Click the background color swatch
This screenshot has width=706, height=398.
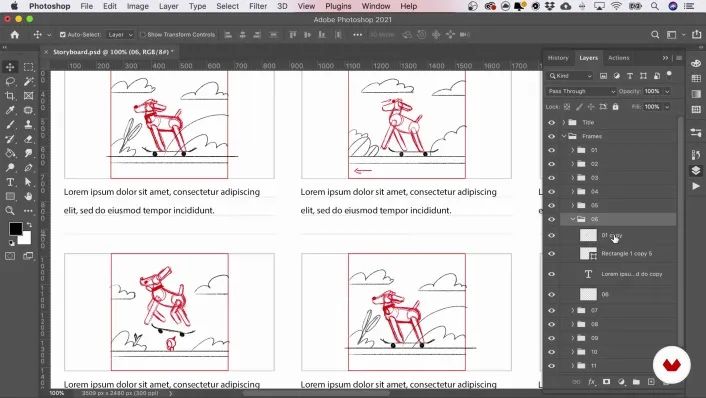[x=26, y=239]
